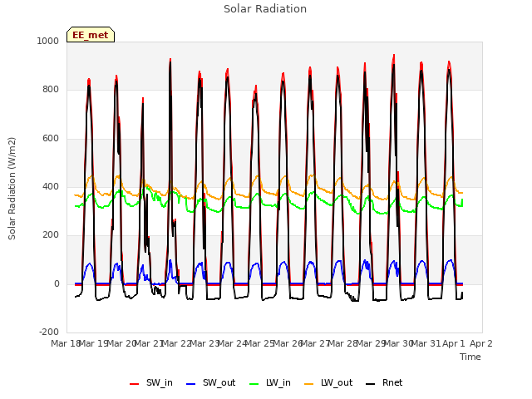Click the EE_met annotation label
Viewport: 532px width, 399px height.
click(x=91, y=35)
